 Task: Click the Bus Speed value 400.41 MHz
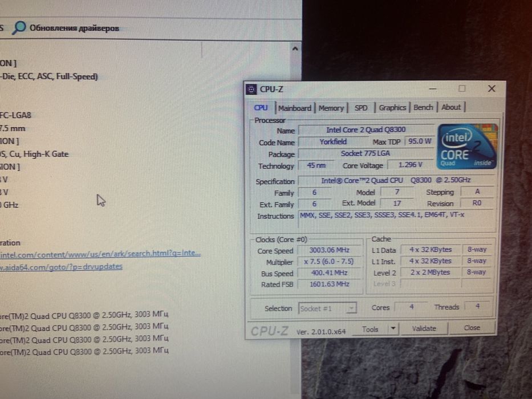click(329, 273)
